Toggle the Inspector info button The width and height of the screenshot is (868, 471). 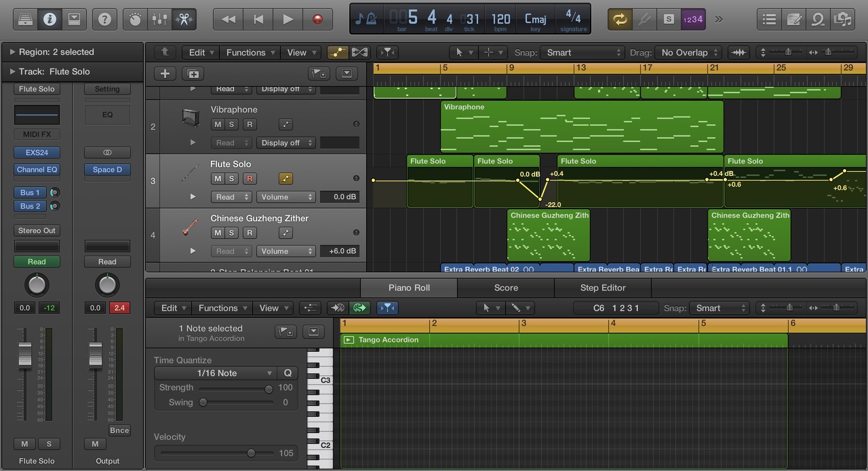point(49,20)
